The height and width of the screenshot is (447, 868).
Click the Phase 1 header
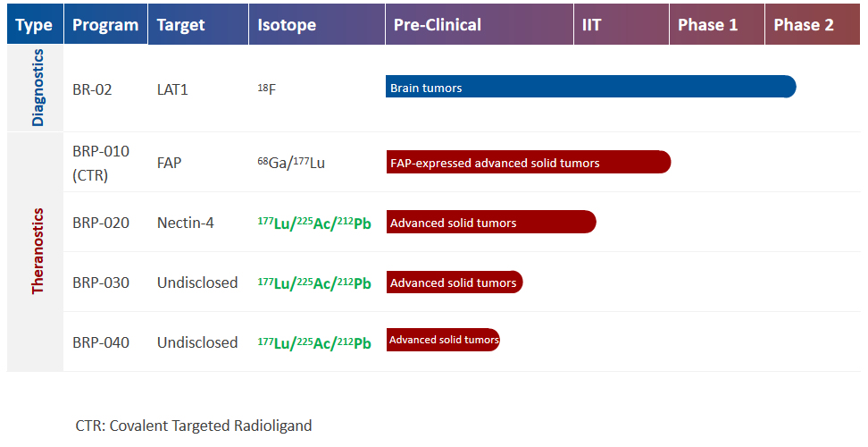tap(708, 25)
